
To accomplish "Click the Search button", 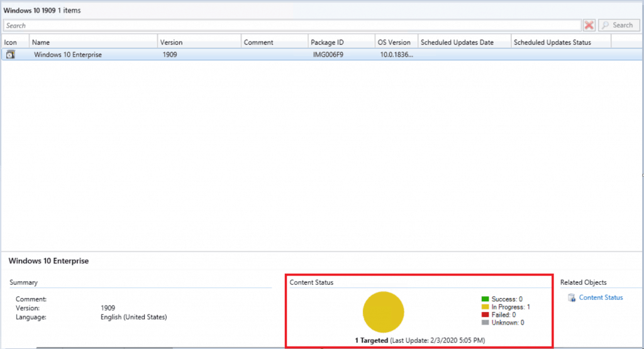I will (x=619, y=25).
